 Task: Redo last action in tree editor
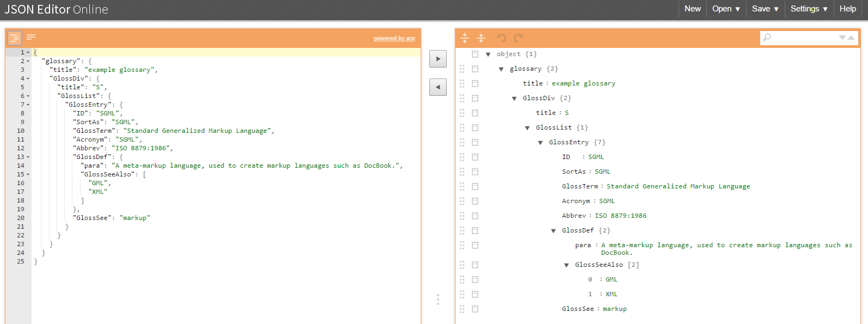[519, 38]
